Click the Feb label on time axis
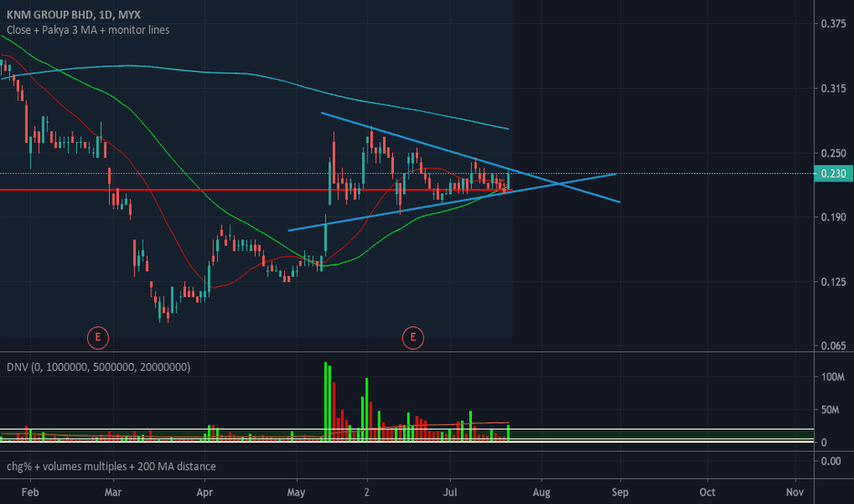 coord(30,492)
